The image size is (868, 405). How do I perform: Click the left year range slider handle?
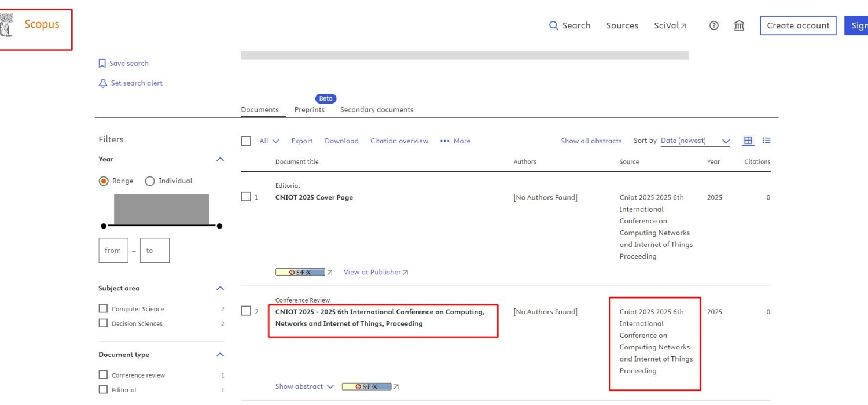point(104,226)
